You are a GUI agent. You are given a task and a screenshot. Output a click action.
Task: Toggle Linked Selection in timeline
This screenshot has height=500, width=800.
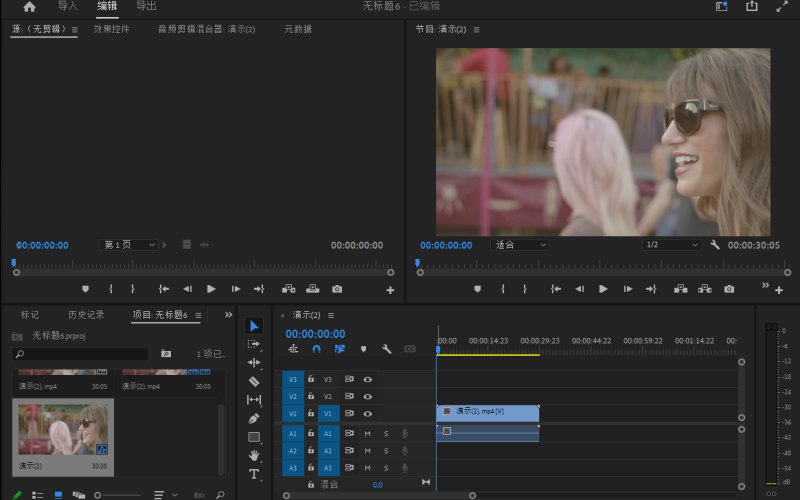point(339,349)
